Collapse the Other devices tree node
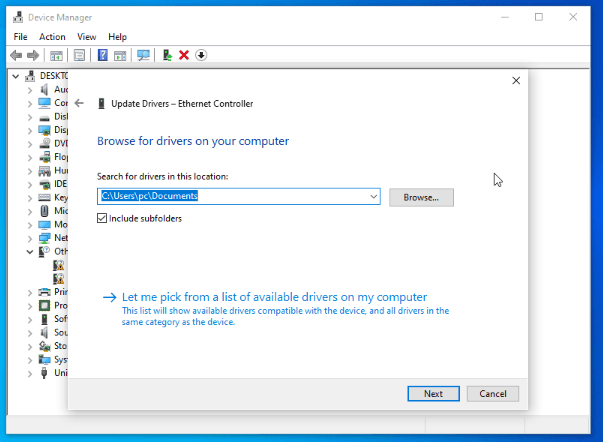 (29, 253)
